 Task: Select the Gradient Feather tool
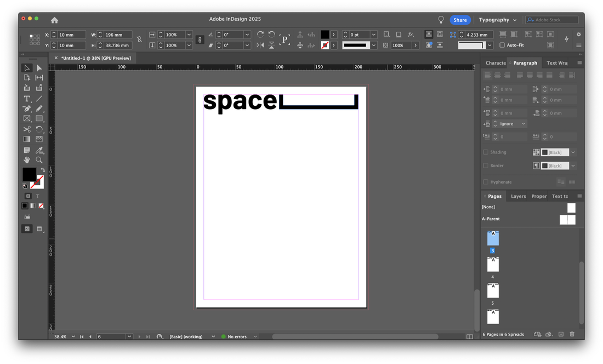tap(39, 139)
